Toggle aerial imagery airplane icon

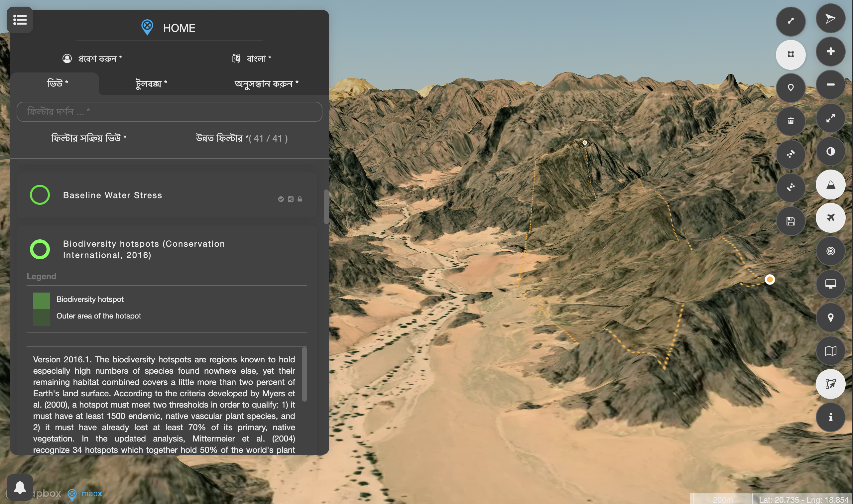830,218
